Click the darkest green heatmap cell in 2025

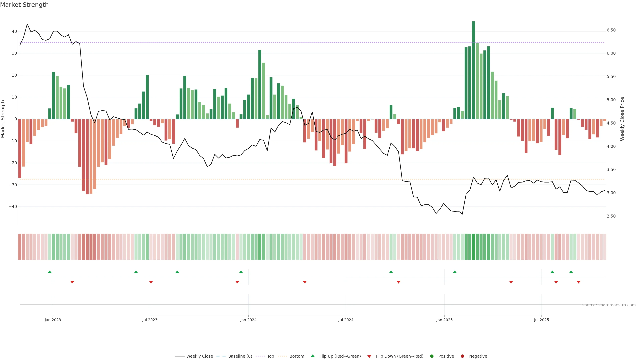point(473,247)
